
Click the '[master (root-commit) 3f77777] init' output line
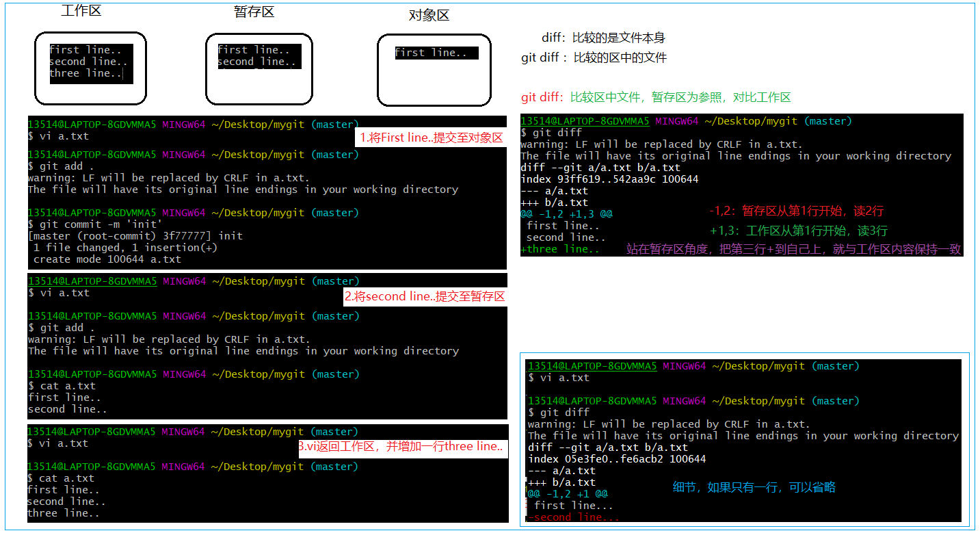click(135, 236)
